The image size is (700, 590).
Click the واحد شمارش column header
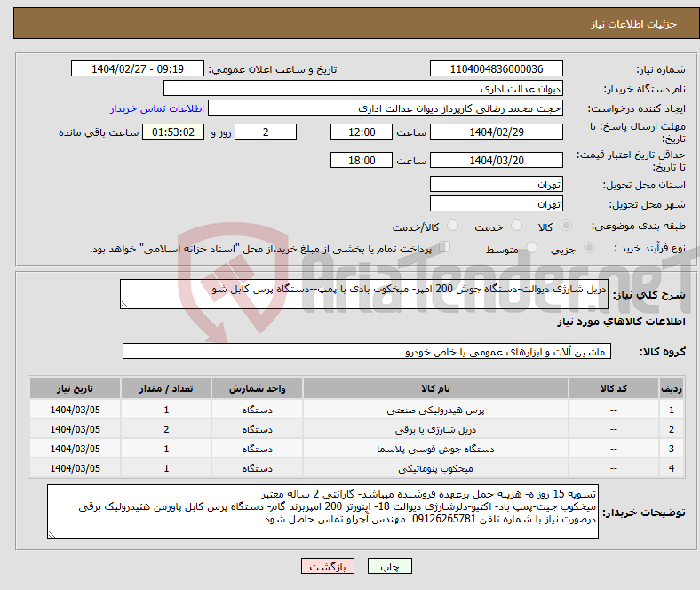coord(257,388)
